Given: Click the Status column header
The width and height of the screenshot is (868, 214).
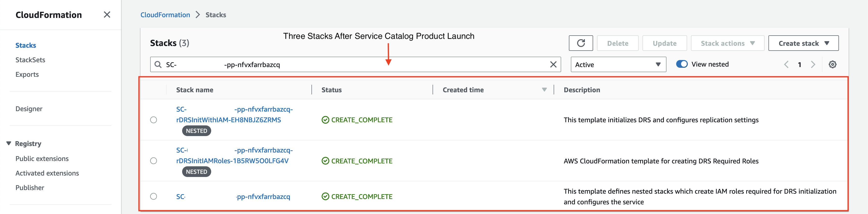Looking at the screenshot, I should pos(332,90).
